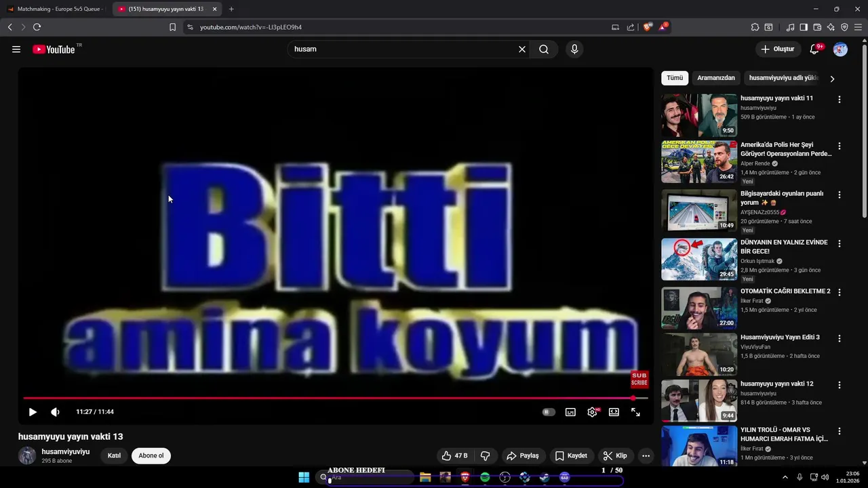Toggle the autoplay switch in player

[x=549, y=412]
